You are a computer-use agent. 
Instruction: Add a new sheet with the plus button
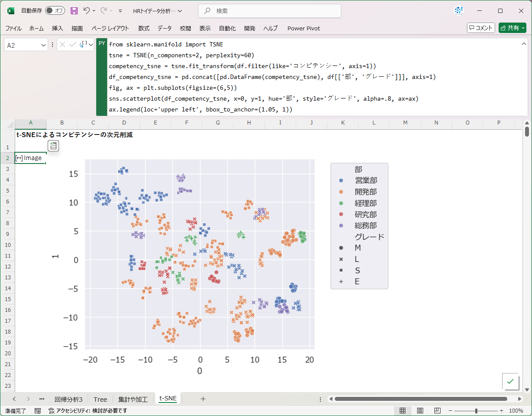click(202, 399)
